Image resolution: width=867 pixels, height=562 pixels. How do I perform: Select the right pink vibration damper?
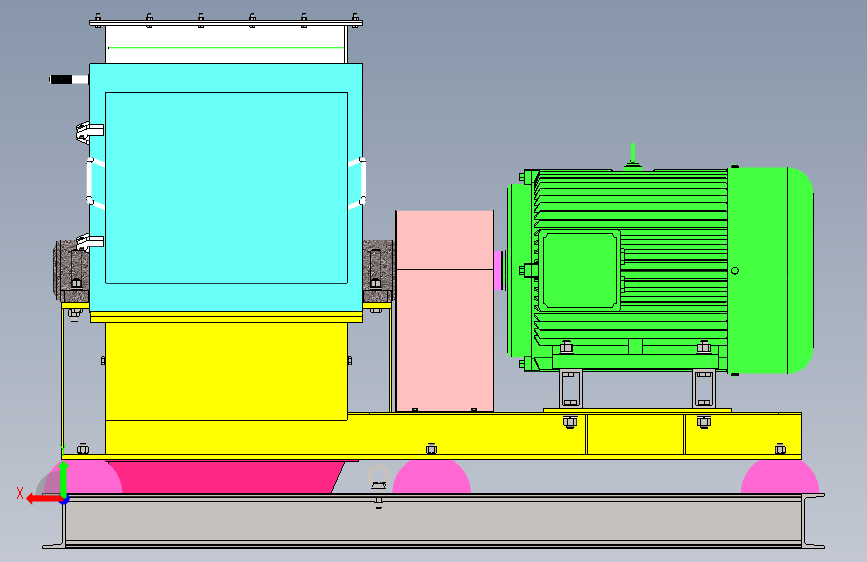[780, 477]
